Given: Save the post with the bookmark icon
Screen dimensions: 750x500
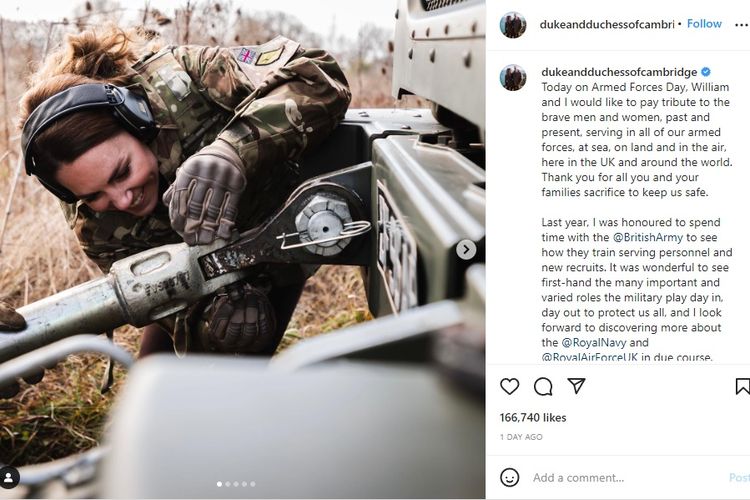Looking at the screenshot, I should coord(742,386).
